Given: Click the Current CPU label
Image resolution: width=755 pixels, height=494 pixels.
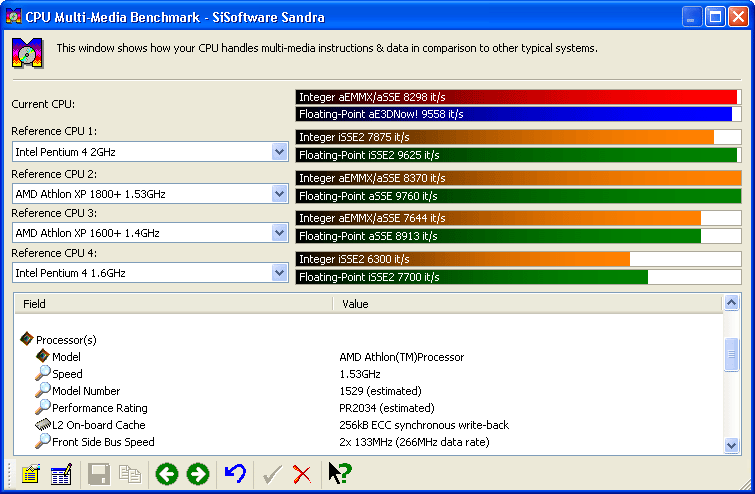Looking at the screenshot, I should [43, 104].
